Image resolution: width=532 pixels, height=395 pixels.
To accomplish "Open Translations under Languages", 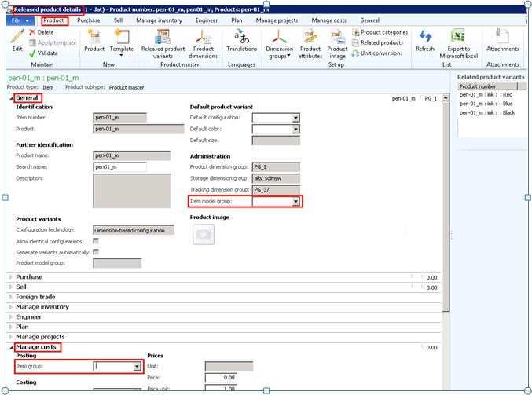I will tap(241, 40).
